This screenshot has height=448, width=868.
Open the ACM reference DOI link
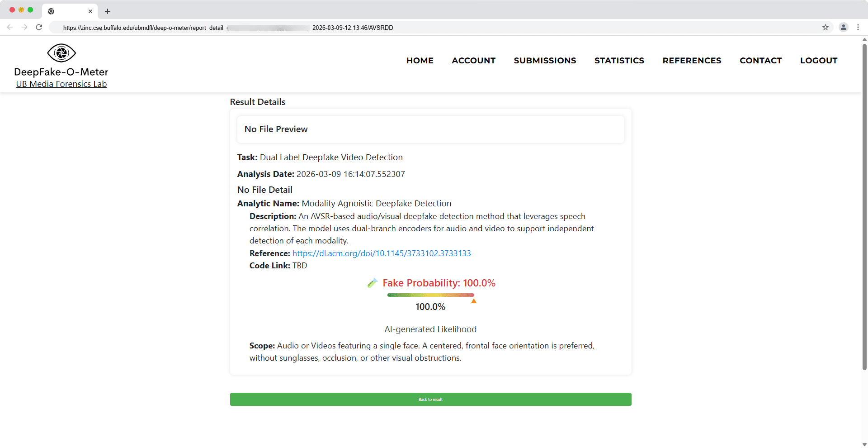(x=382, y=253)
